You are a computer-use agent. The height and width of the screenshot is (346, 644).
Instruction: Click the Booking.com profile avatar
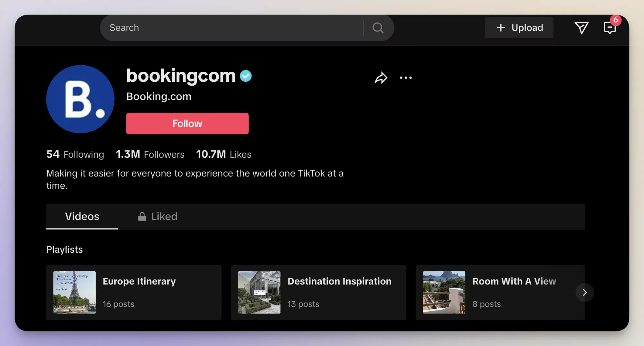(x=80, y=99)
